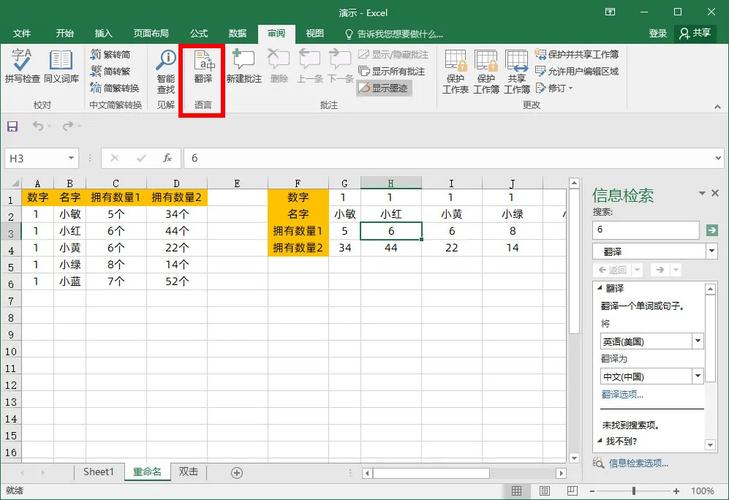
Task: Toggle the 显示墨迹 show ink option
Action: 382,87
